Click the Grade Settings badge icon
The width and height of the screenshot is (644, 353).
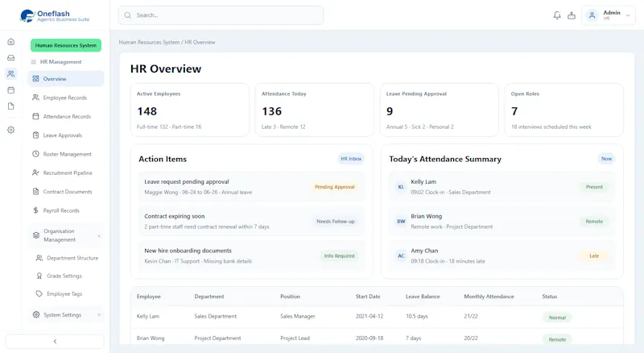(39, 276)
